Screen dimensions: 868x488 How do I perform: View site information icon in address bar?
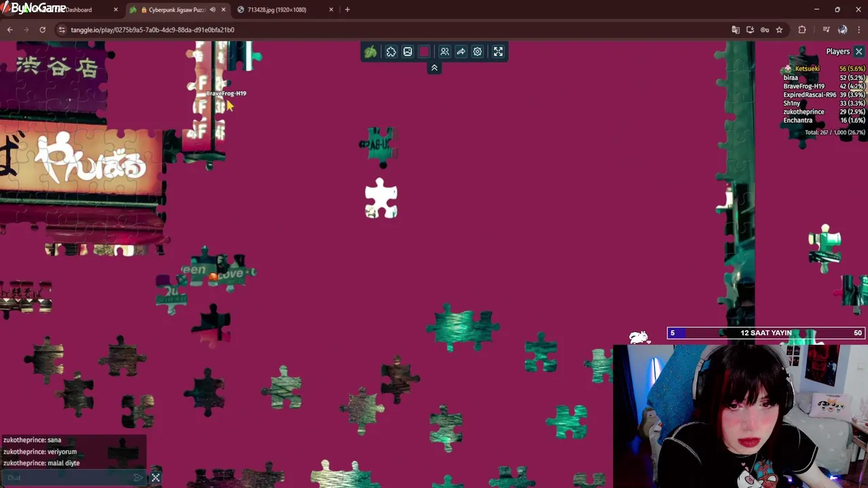pyautogui.click(x=62, y=30)
